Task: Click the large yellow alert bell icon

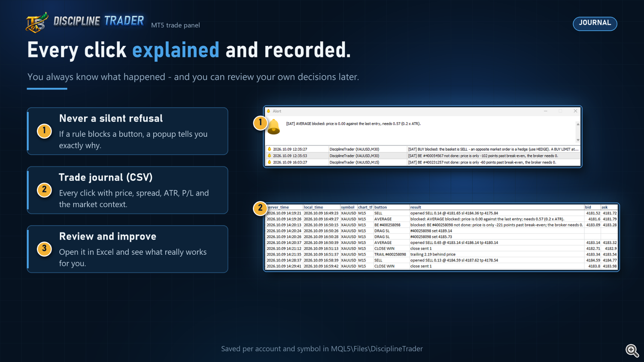Action: [273, 127]
